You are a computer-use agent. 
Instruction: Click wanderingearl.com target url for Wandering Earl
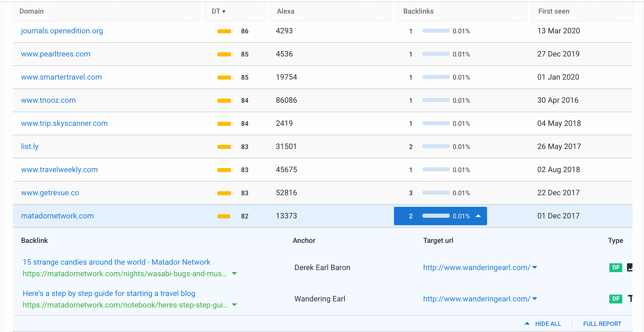click(477, 299)
